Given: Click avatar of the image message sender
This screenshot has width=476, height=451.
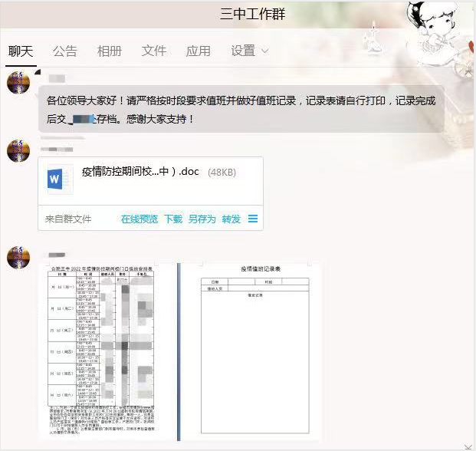Looking at the screenshot, I should (x=18, y=258).
